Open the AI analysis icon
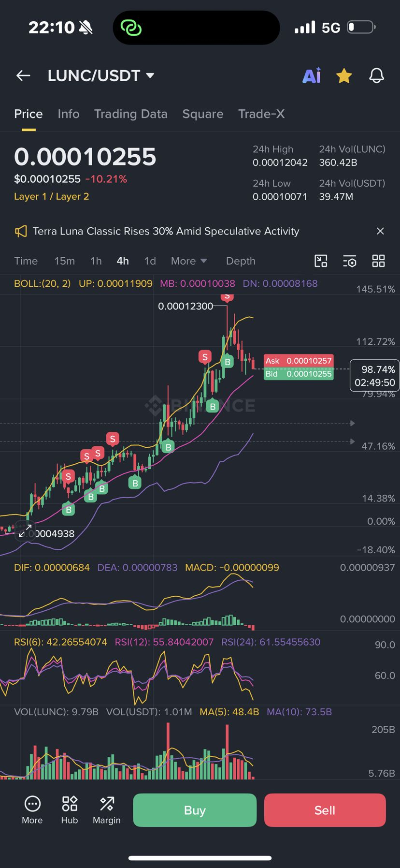Screen dimensions: 400x868 click(x=312, y=75)
